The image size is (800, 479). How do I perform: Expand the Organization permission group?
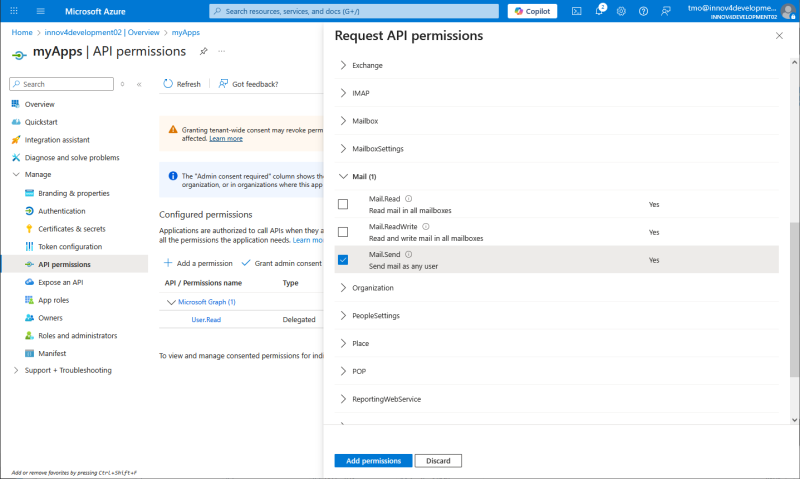(343, 288)
